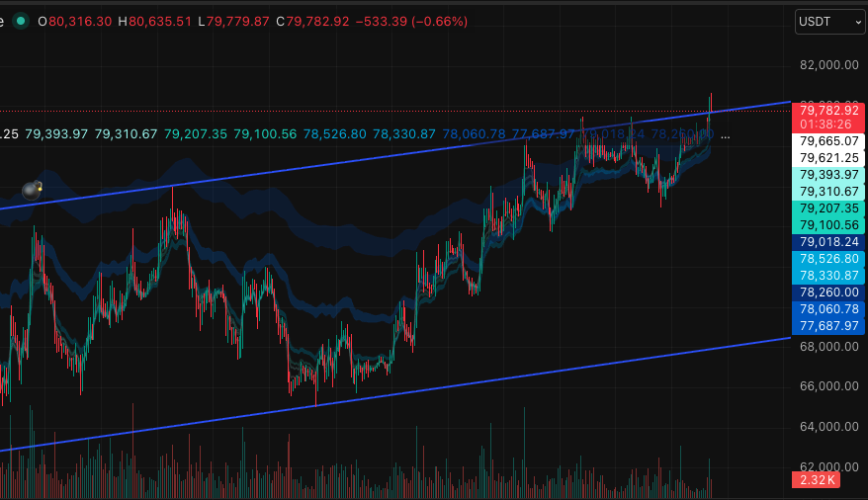Click 78,526.80 in the indicator legend row
The image size is (868, 500).
pos(335,134)
